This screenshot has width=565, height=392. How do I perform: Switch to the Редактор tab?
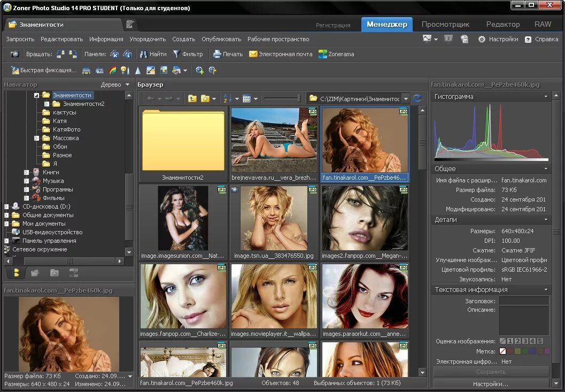coord(502,24)
